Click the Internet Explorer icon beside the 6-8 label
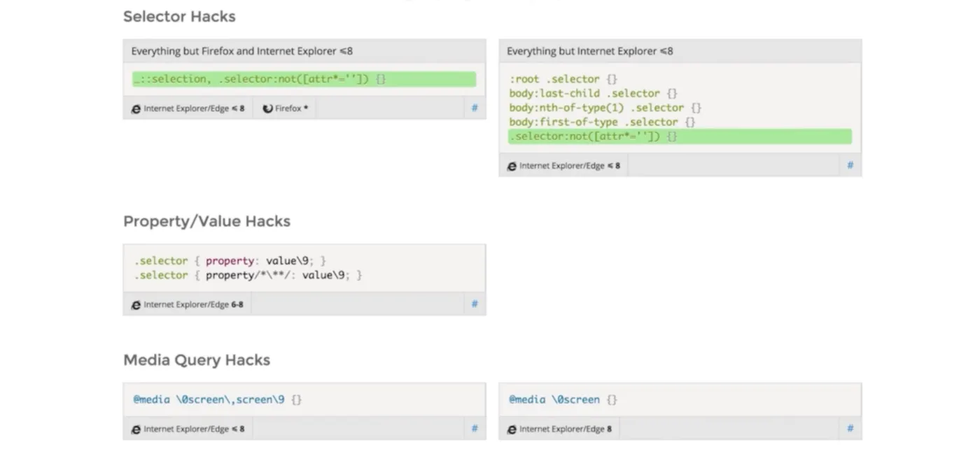980x449 pixels. 136,305
